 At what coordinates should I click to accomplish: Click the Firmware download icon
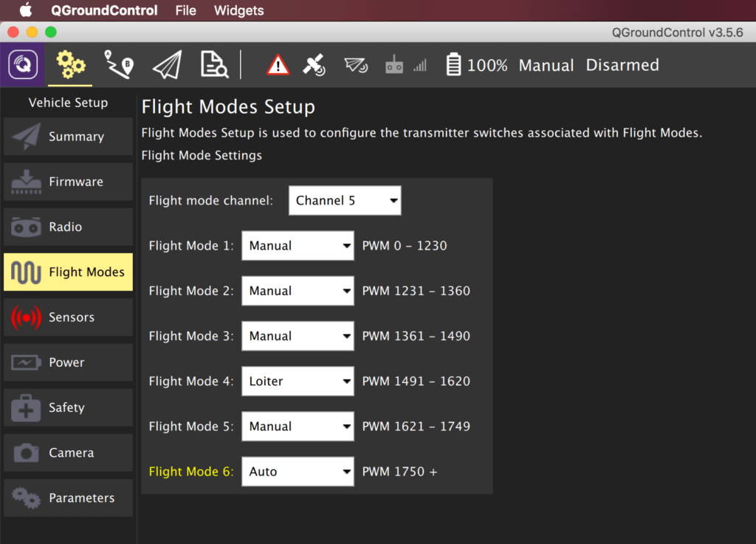pyautogui.click(x=26, y=182)
